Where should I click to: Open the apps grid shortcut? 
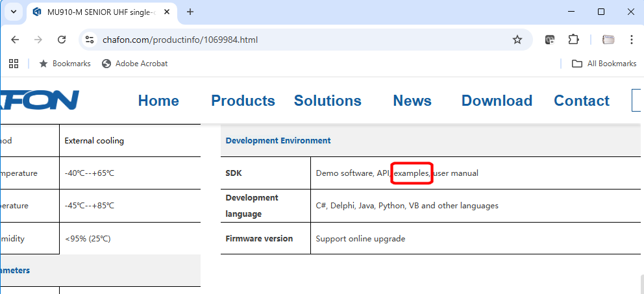tap(14, 64)
